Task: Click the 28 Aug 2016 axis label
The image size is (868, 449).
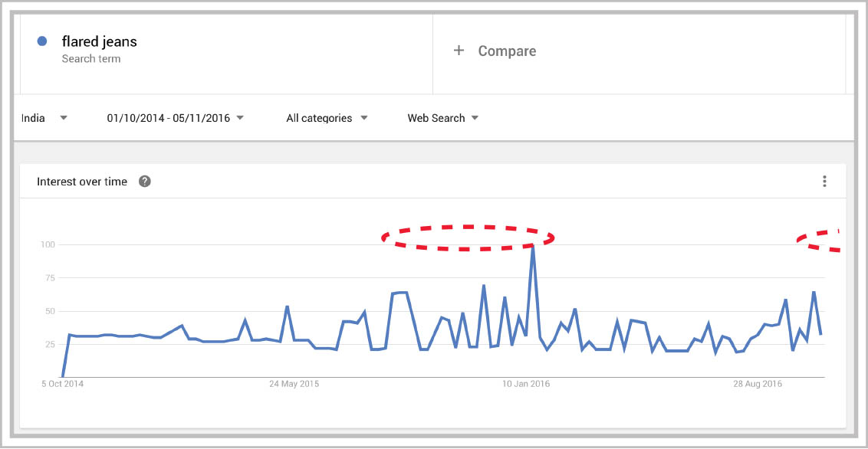Action: 758,384
